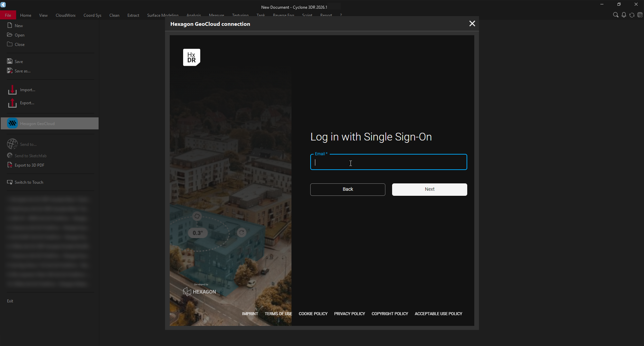The height and width of the screenshot is (346, 644).
Task: Close the Hexagon GeoCloud connection dialog
Action: 472,23
